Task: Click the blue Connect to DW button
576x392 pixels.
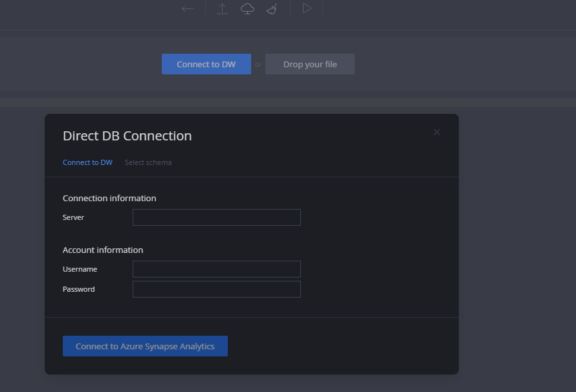Action: pos(206,64)
